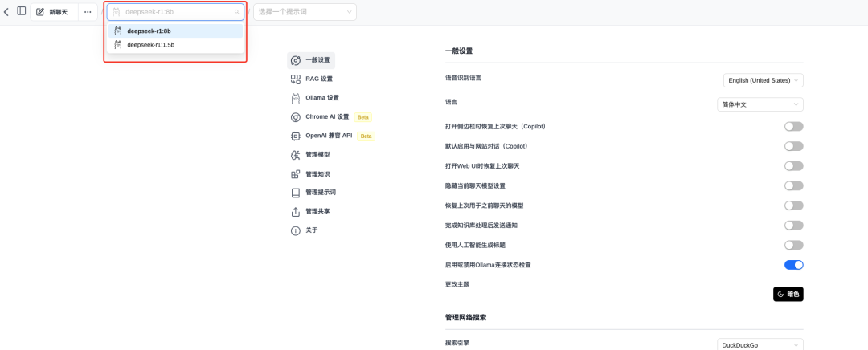Toggle 打开侧边栏时恢复上次聊天 switch
The image size is (868, 350).
tap(794, 127)
